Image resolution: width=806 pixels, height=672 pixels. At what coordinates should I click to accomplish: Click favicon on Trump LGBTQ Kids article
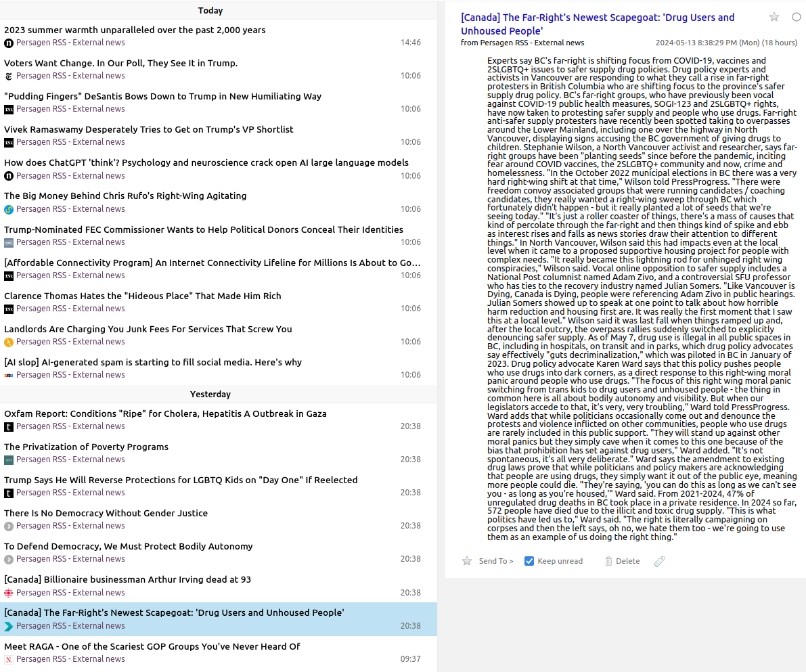tap(9, 493)
